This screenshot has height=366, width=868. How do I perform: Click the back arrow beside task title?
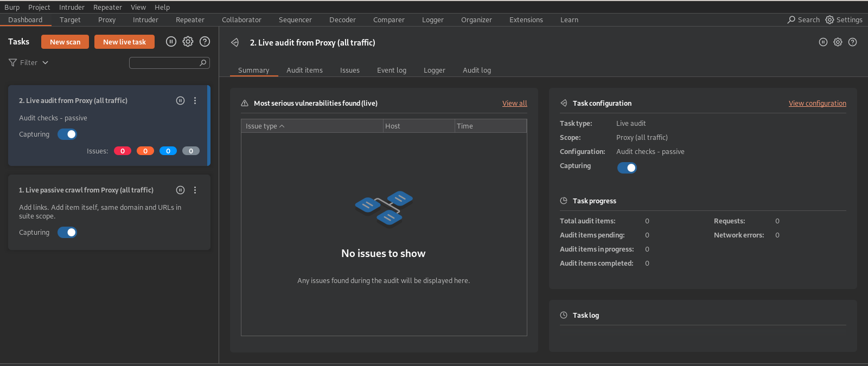[x=235, y=42]
